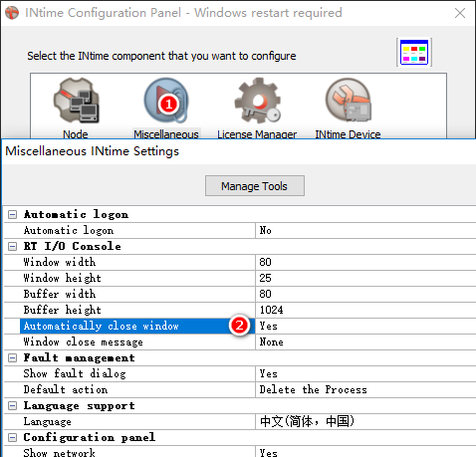Edit the Buffer height value 1024
Image resolution: width=476 pixels, height=457 pixels.
pyautogui.click(x=365, y=311)
